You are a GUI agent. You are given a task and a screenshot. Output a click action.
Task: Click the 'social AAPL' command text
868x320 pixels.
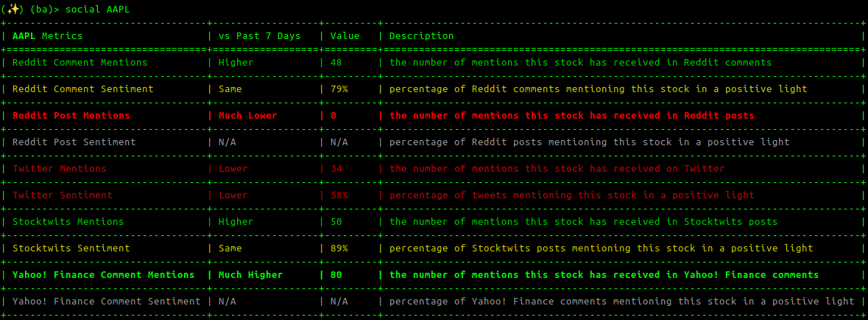pyautogui.click(x=99, y=10)
